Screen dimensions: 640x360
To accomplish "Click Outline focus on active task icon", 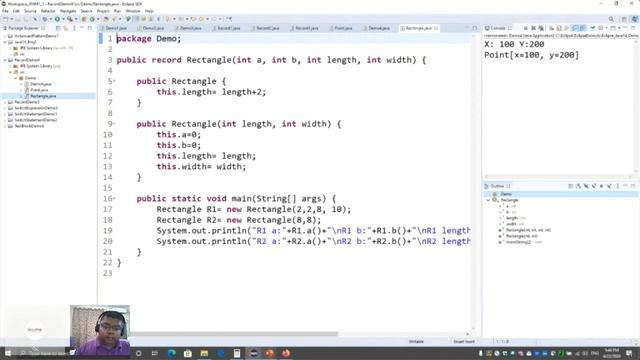I will click(x=571, y=186).
